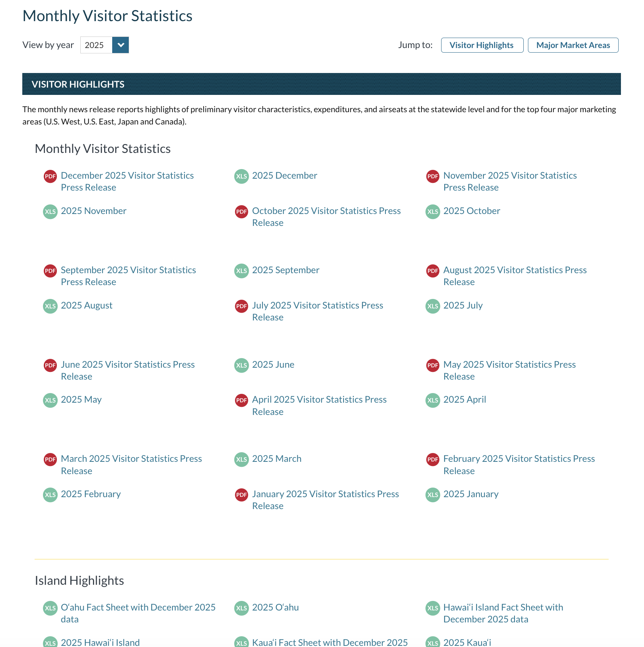This screenshot has height=647, width=644.
Task: Click the PDF icon beside March 2025 Press Release
Action: click(x=50, y=460)
